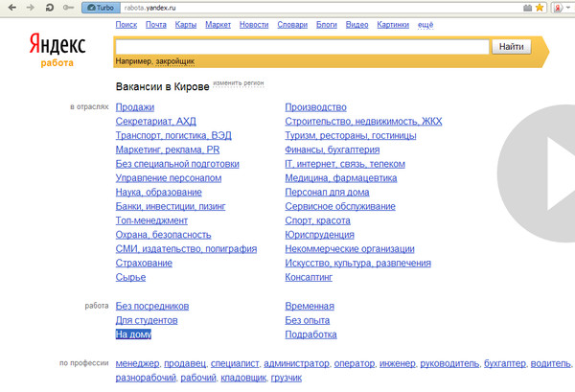Toggle the Opera Turbo button
This screenshot has height=392, width=575.
coord(102,8)
